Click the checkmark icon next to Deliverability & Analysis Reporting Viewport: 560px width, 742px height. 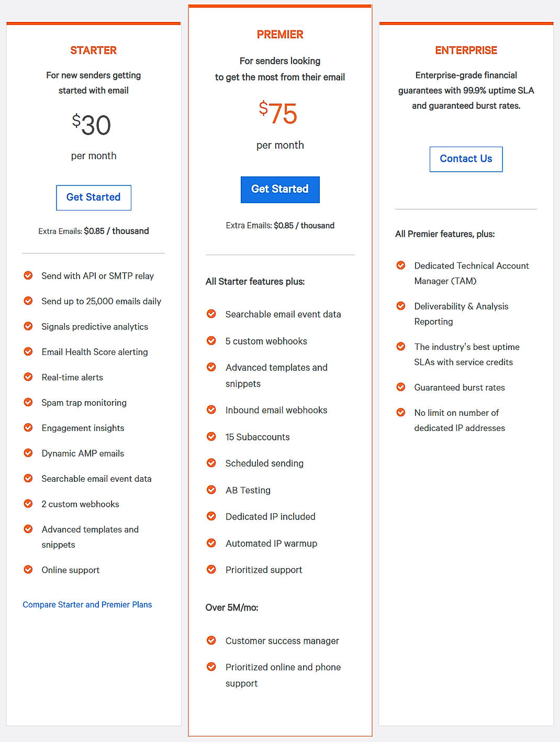click(400, 306)
